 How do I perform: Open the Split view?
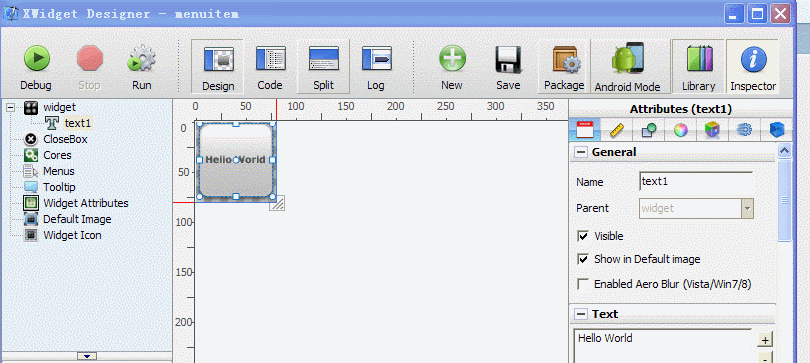[323, 58]
